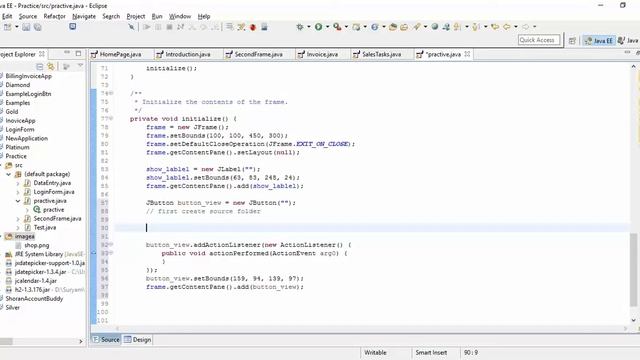Fold the initialize method at line 77
This screenshot has height=360, width=640.
(x=111, y=118)
